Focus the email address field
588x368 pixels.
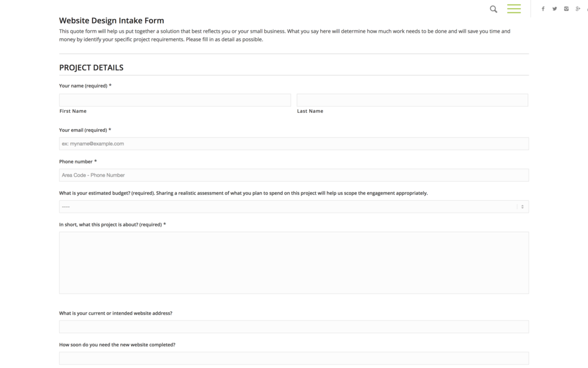click(293, 143)
